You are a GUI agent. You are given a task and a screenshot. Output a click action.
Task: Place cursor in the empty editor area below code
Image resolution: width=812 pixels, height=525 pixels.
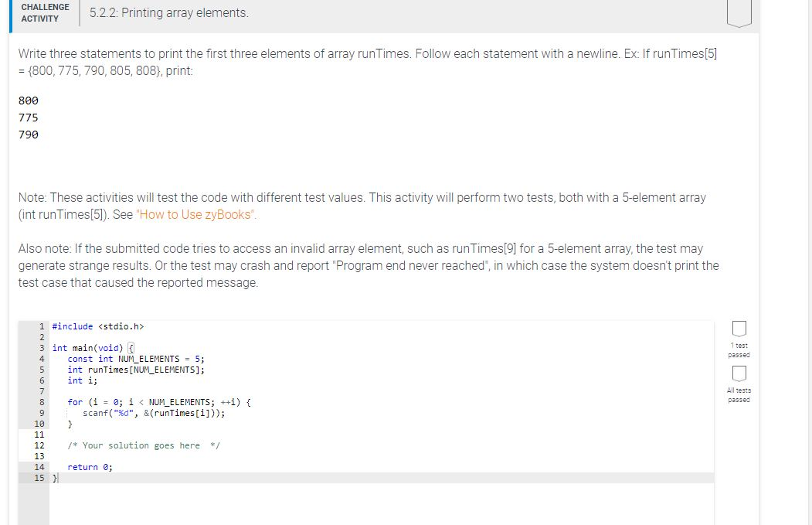[x=348, y=503]
